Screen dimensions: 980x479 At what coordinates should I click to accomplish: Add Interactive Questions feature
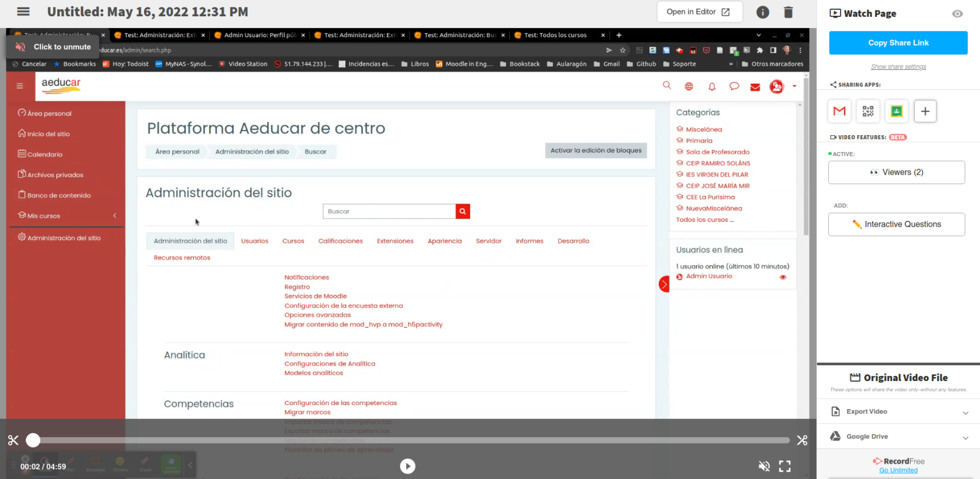coord(897,224)
